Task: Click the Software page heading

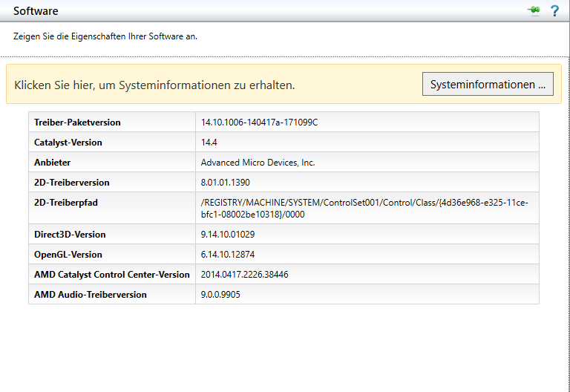Action: click(x=36, y=11)
